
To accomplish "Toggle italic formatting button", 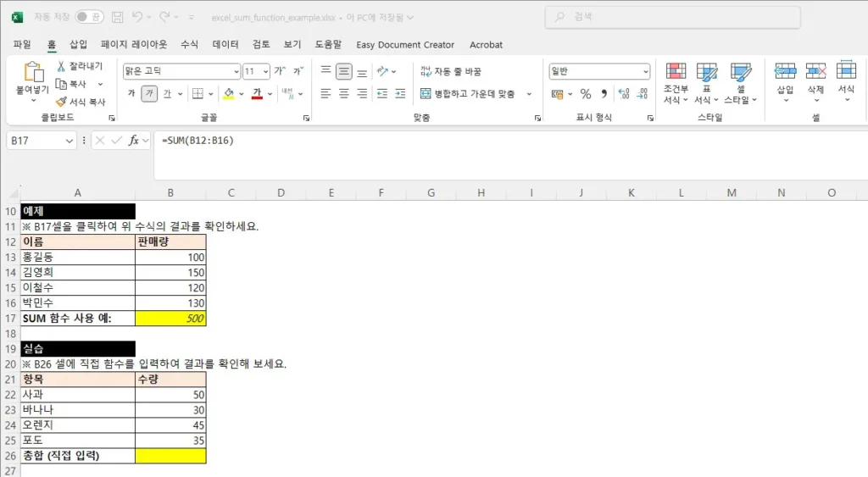I will coord(149,93).
